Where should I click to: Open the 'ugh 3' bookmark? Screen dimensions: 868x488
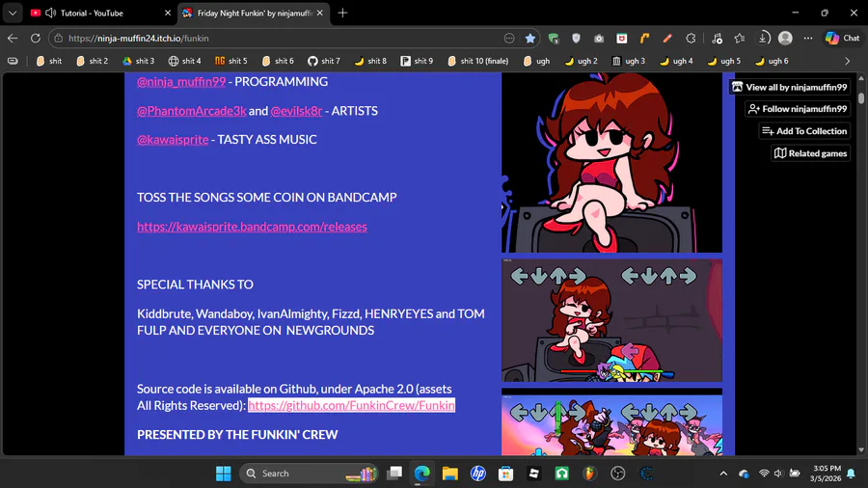[x=629, y=61]
